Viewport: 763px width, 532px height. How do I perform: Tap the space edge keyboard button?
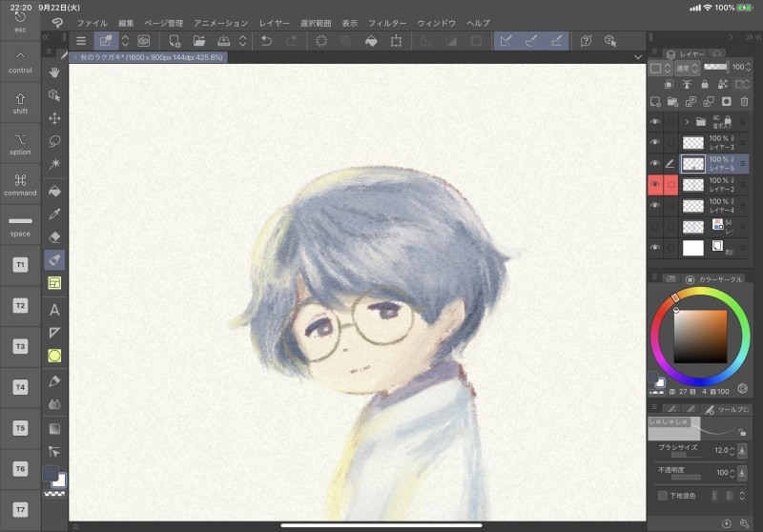coord(20,226)
